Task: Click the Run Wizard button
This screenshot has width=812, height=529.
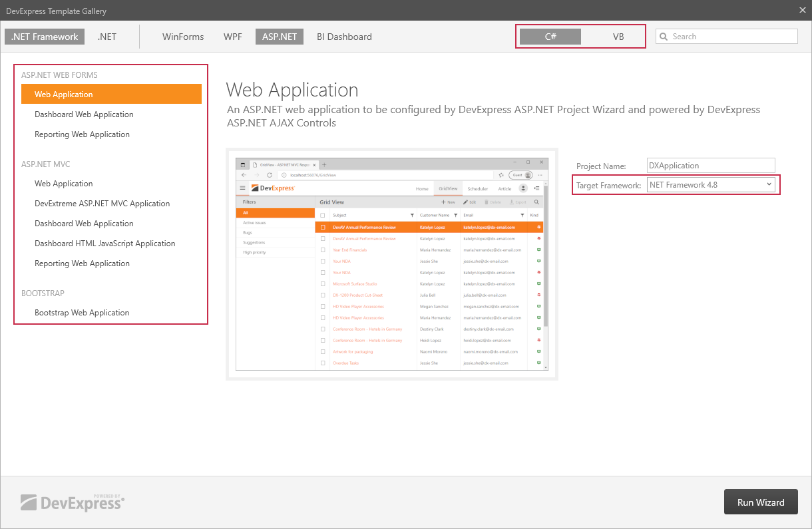Action: pos(761,502)
